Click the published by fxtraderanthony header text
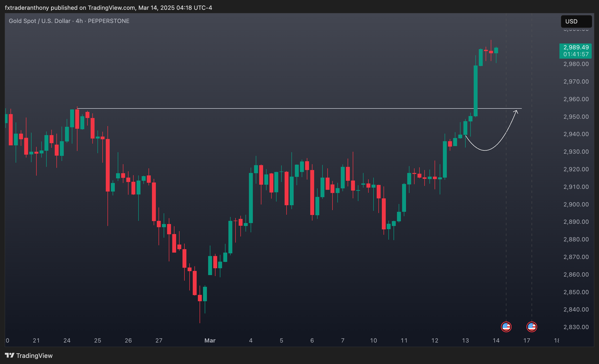Viewport: 599px width, 364px height. pyautogui.click(x=108, y=8)
